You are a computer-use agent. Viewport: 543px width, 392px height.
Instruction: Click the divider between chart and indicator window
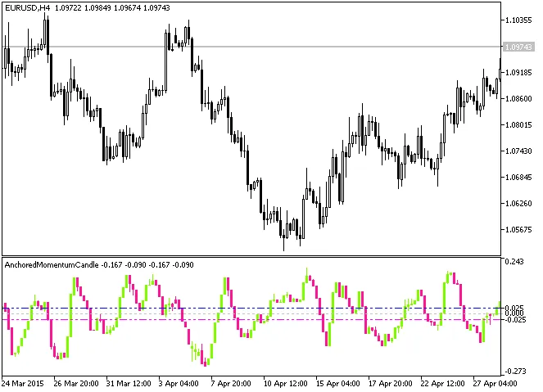pos(246,256)
